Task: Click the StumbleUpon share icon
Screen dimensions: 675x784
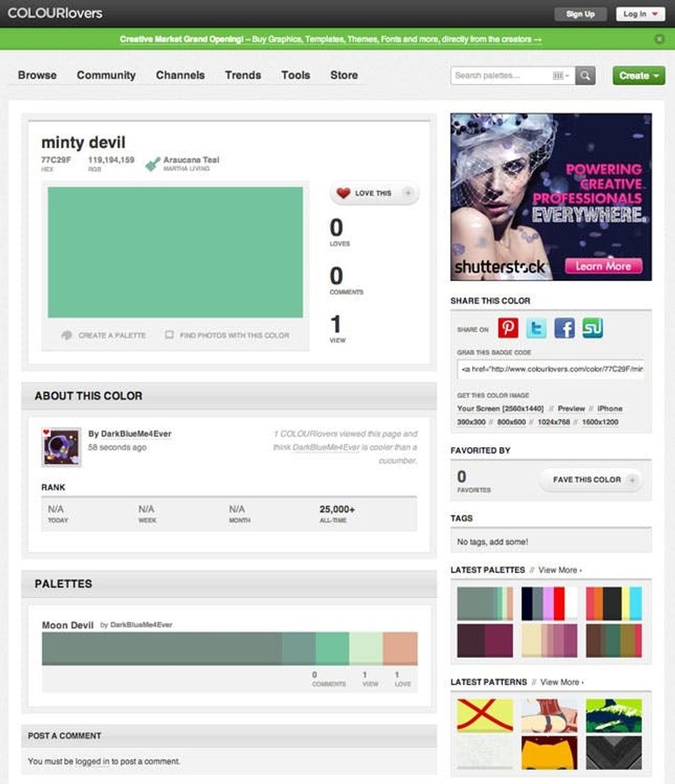Action: (x=592, y=328)
